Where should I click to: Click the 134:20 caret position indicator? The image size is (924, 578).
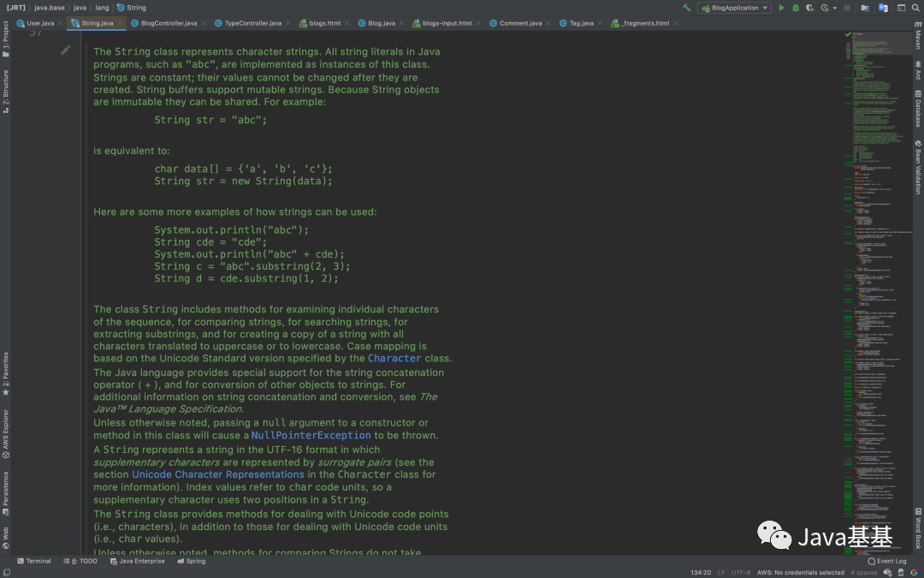(701, 572)
